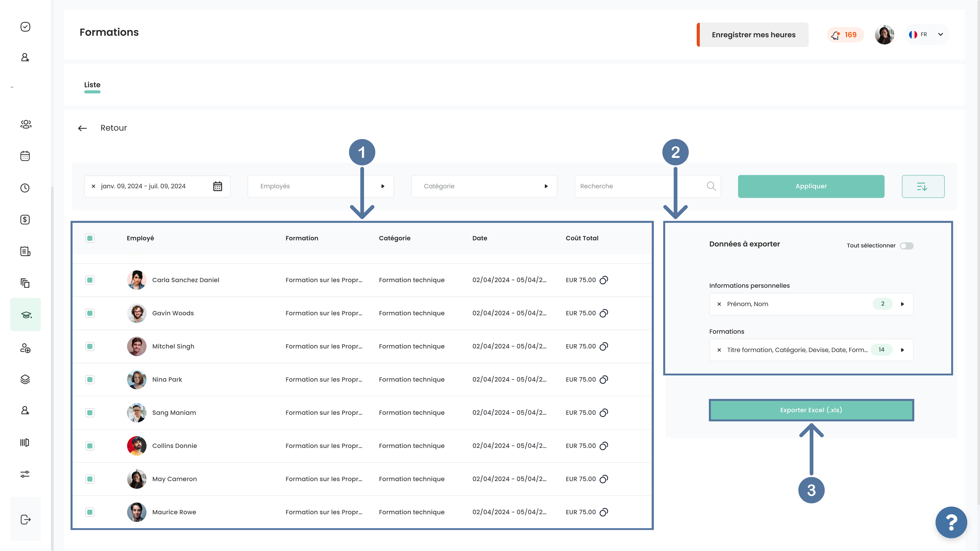Click the May Cameron employee name
980x551 pixels.
(175, 479)
